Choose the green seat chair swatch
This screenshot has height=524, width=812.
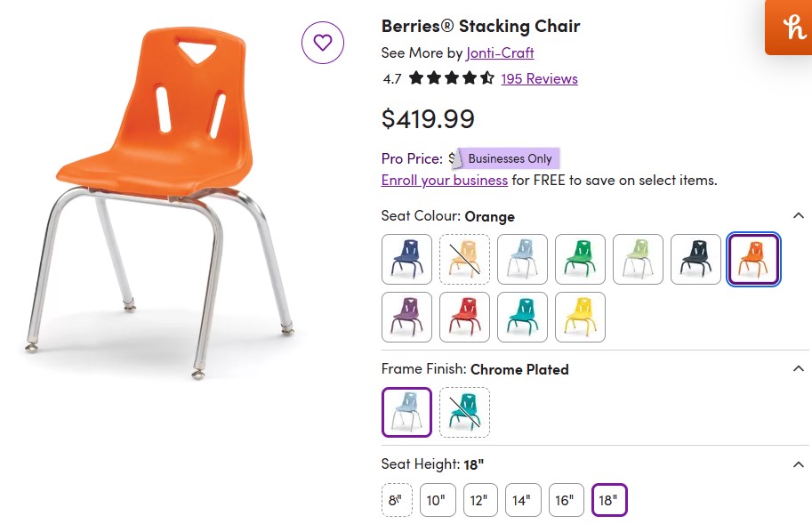[x=580, y=259]
